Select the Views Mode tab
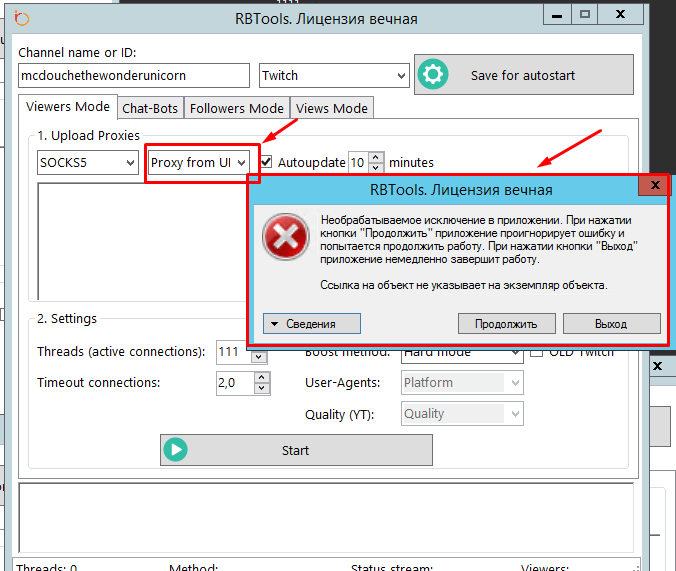This screenshot has height=571, width=676. coord(332,108)
